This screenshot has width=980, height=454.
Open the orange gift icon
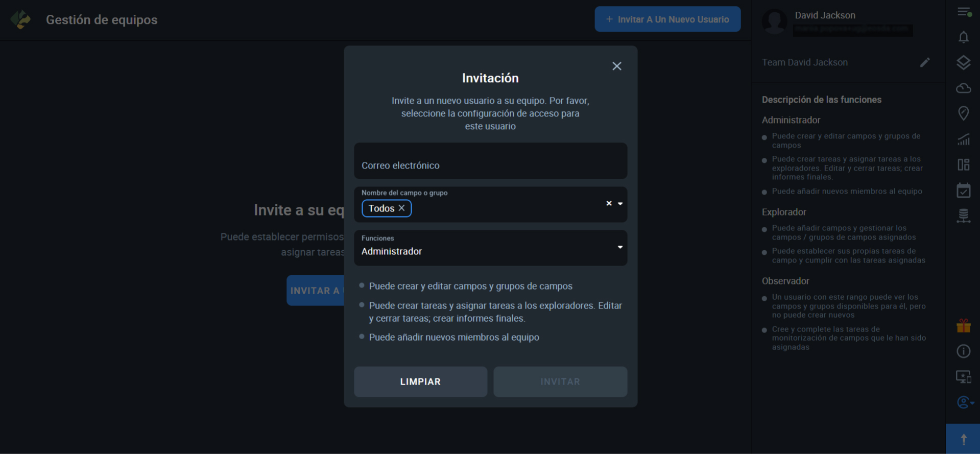point(963,326)
